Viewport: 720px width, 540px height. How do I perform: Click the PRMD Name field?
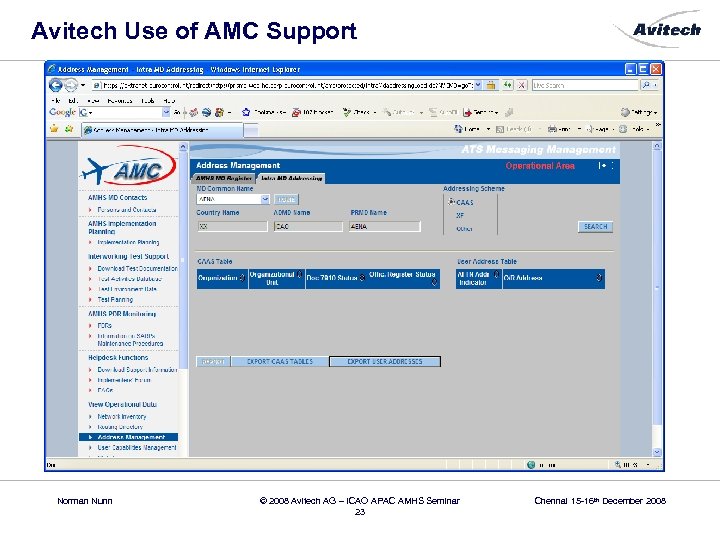tap(385, 226)
